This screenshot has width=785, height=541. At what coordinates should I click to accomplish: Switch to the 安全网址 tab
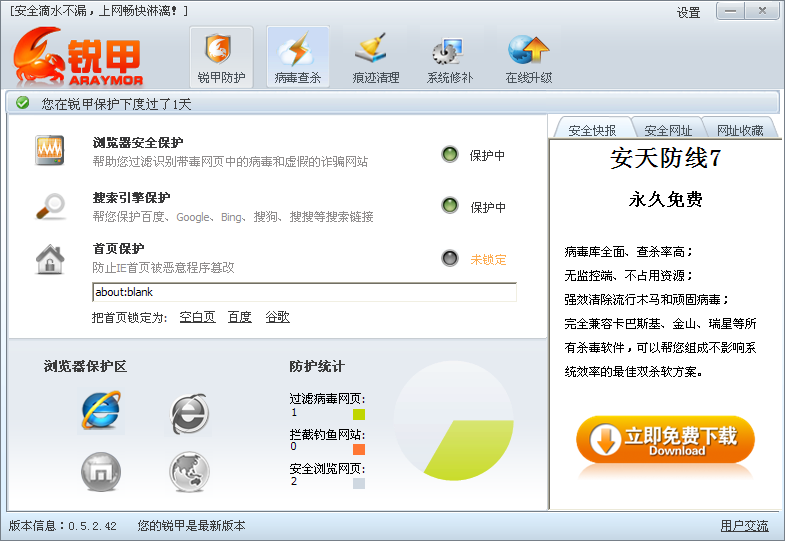click(x=668, y=130)
